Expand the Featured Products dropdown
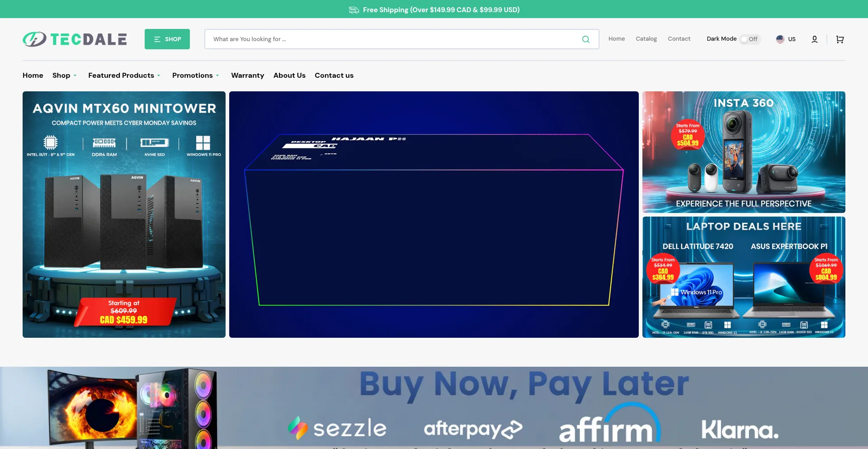This screenshot has width=868, height=449. [124, 76]
